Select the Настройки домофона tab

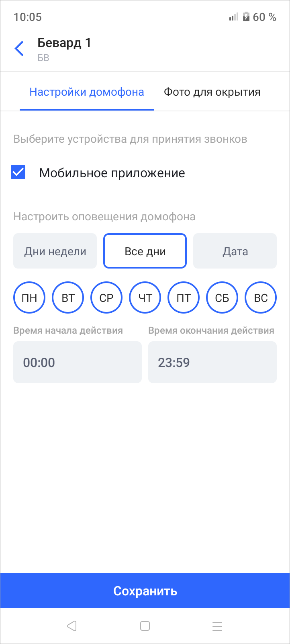point(87,92)
